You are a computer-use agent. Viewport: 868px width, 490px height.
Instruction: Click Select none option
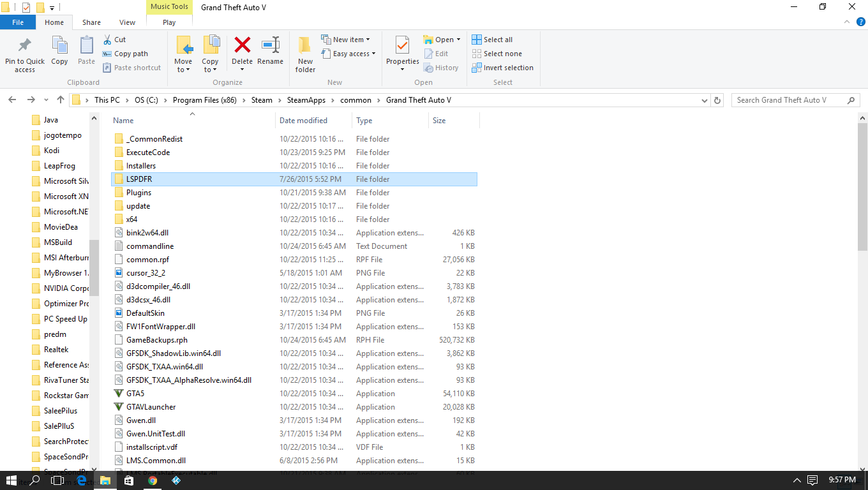pos(497,54)
